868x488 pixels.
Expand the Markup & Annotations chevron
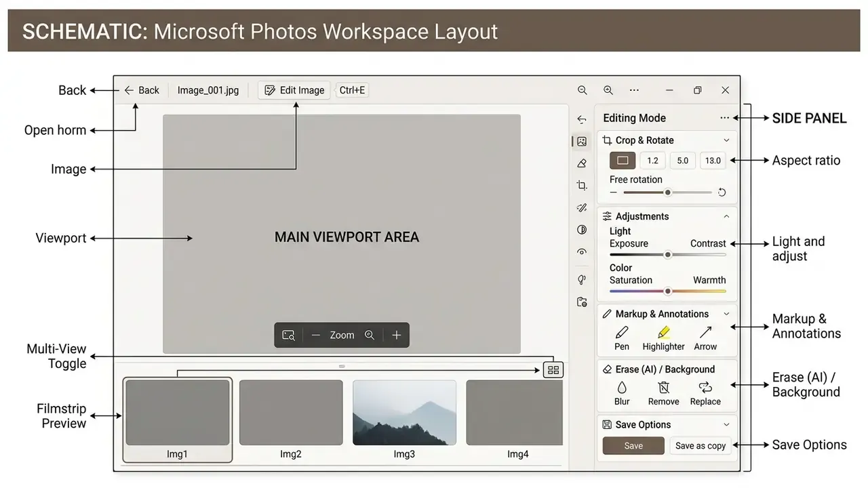pyautogui.click(x=726, y=314)
